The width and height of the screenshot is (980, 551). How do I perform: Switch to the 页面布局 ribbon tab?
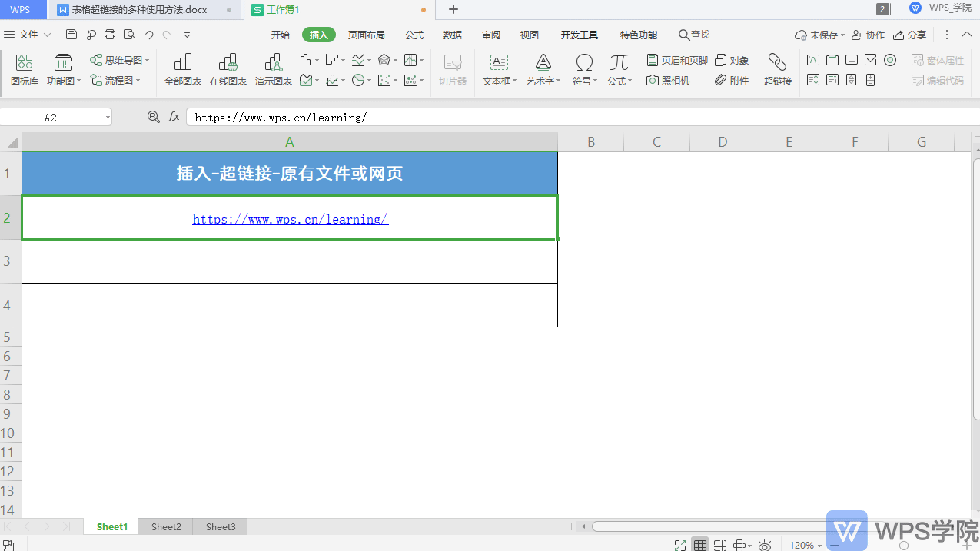click(x=367, y=35)
